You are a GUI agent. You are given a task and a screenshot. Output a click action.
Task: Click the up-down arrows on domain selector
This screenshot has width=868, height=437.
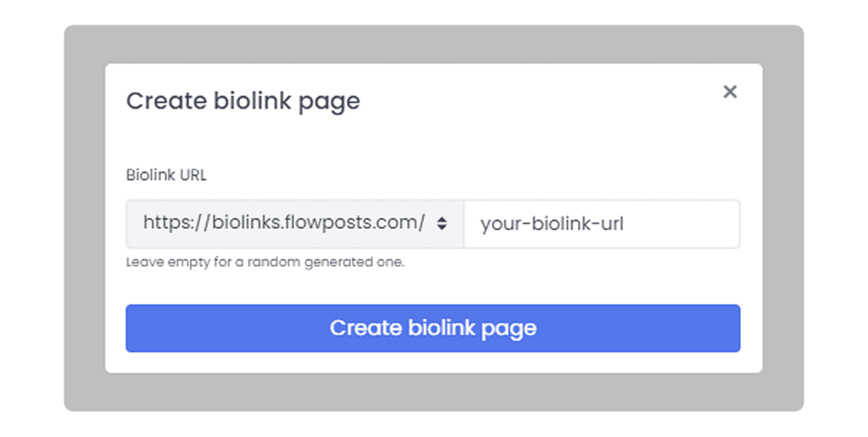point(441,224)
